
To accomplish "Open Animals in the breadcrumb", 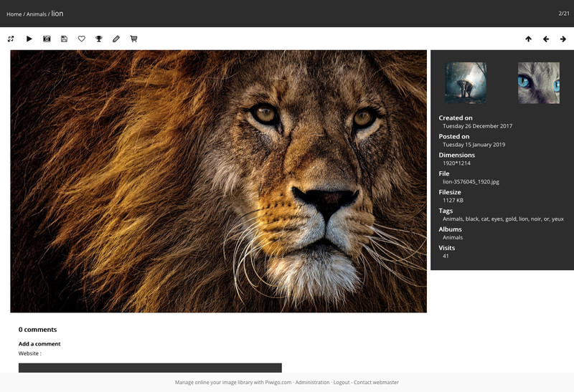I will [36, 14].
